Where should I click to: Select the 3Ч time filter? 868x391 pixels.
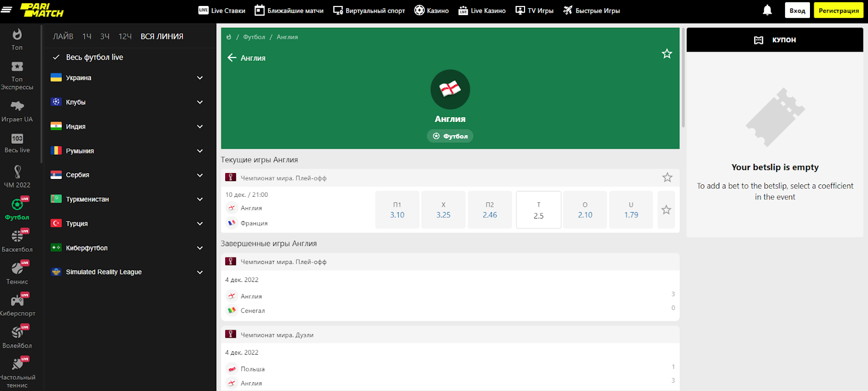point(105,36)
